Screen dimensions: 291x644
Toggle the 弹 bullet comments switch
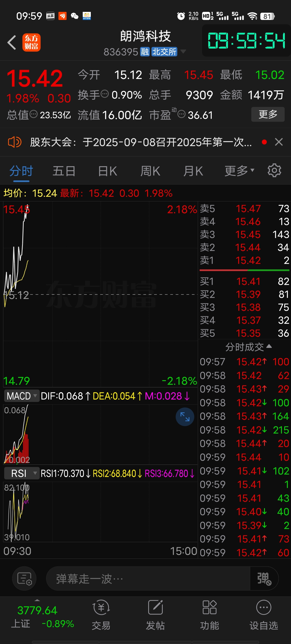264,579
